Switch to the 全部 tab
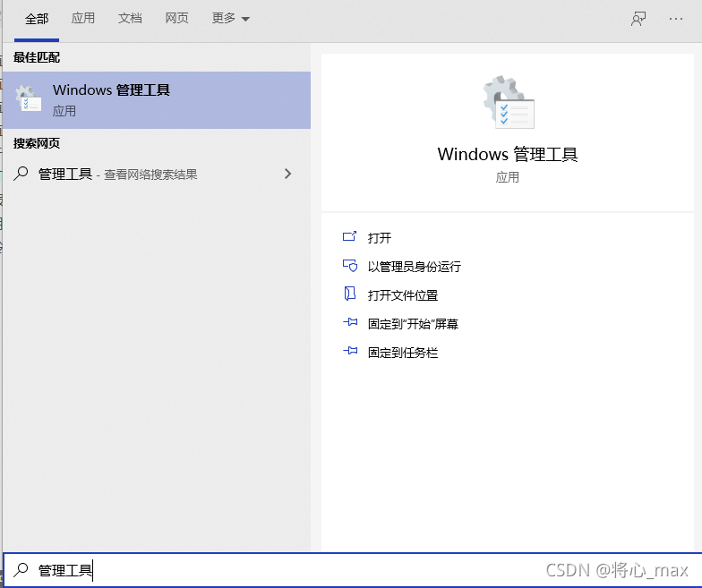702x588 pixels. pyautogui.click(x=37, y=19)
